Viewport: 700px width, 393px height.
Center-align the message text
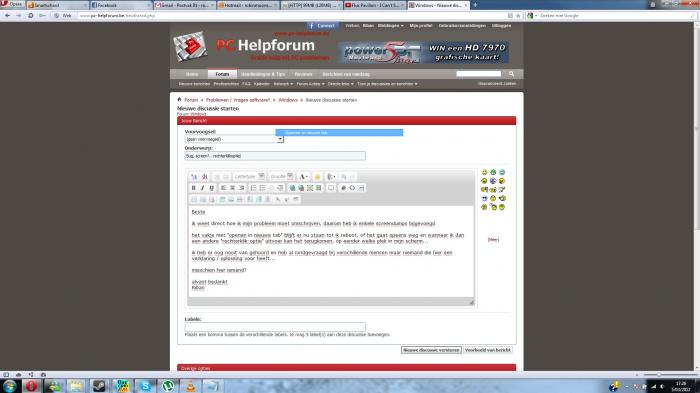(232, 188)
